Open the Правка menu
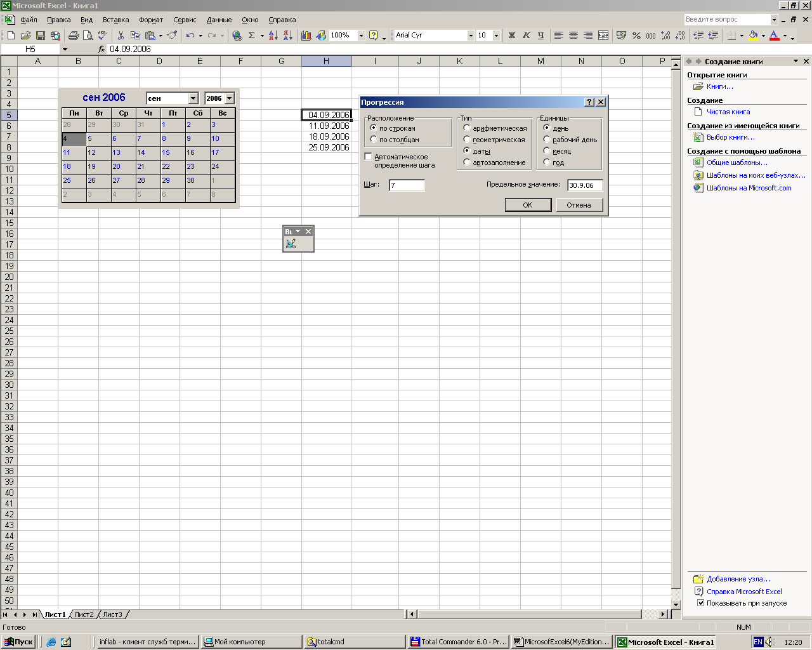The image size is (812, 650). click(59, 20)
